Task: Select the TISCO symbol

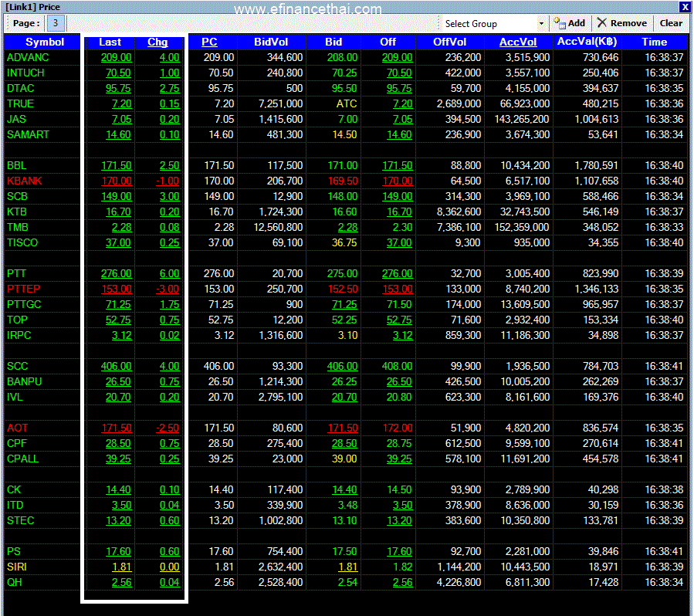Action: point(22,243)
